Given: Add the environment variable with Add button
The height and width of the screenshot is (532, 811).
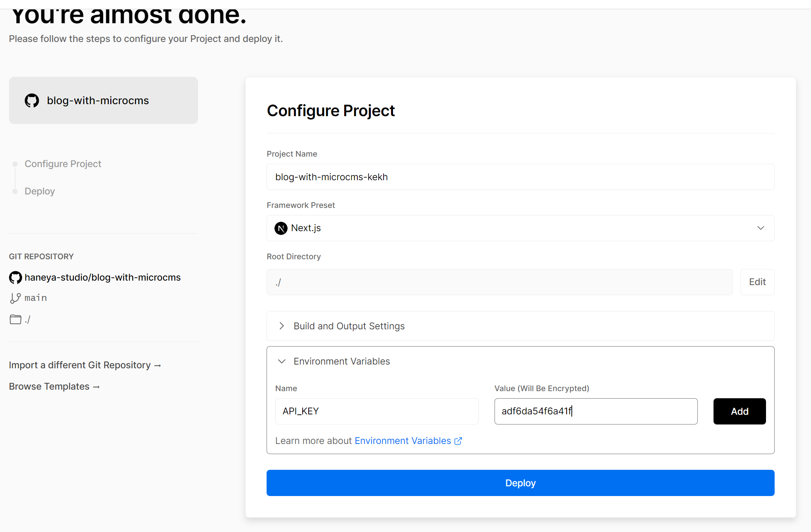Looking at the screenshot, I should coord(739,411).
